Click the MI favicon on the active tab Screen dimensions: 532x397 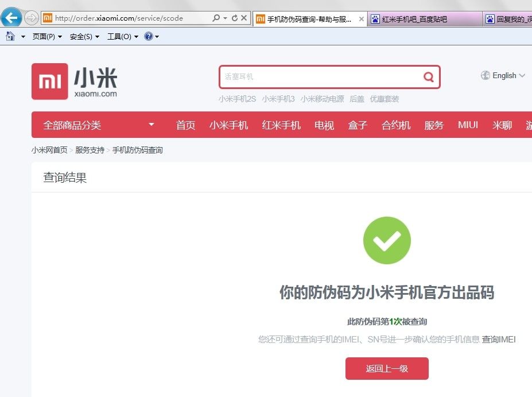(260, 19)
